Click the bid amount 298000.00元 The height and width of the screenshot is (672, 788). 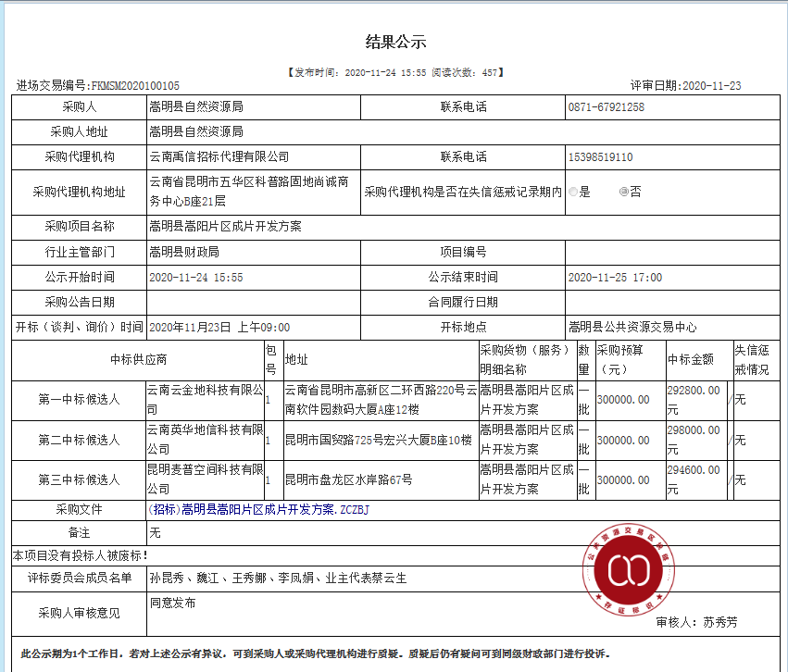pyautogui.click(x=696, y=440)
